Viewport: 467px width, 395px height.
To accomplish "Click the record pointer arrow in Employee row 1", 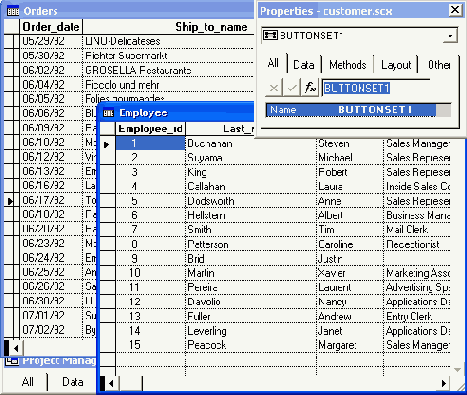I will [107, 145].
